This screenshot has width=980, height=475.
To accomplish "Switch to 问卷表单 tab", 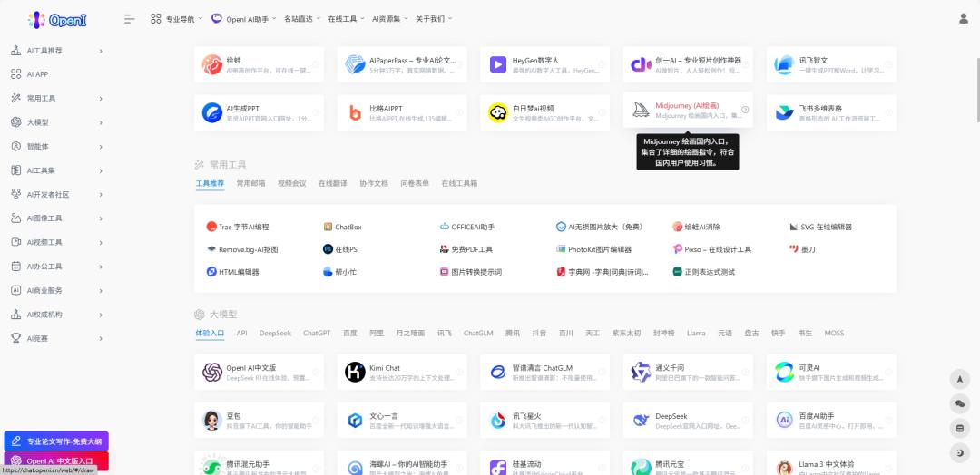I will [x=415, y=183].
